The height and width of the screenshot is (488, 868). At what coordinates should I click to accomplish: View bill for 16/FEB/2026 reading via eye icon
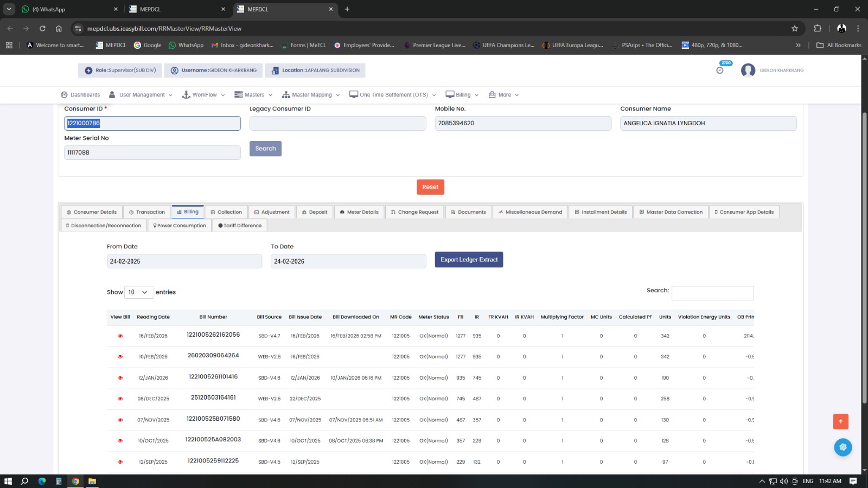[120, 336]
